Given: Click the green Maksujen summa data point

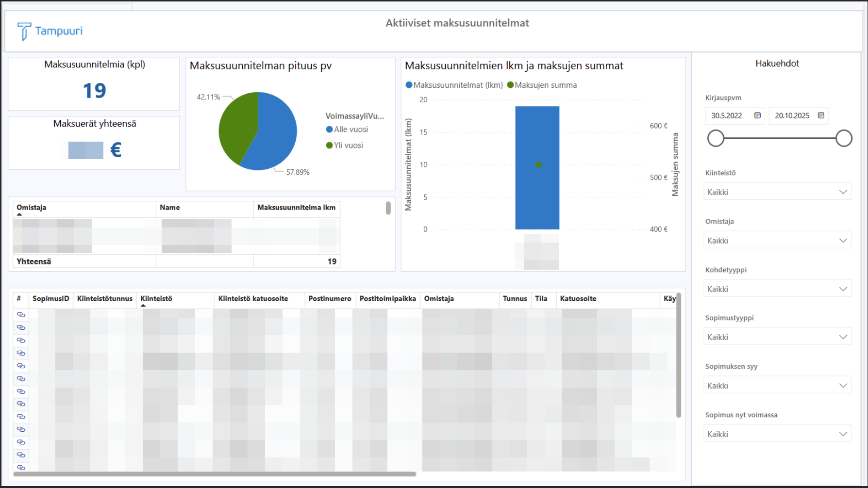Looking at the screenshot, I should tap(538, 165).
